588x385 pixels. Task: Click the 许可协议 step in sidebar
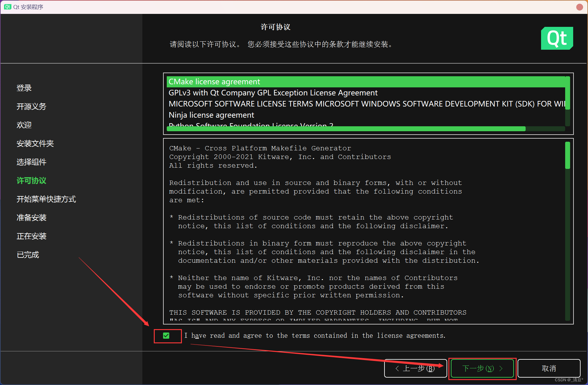31,181
